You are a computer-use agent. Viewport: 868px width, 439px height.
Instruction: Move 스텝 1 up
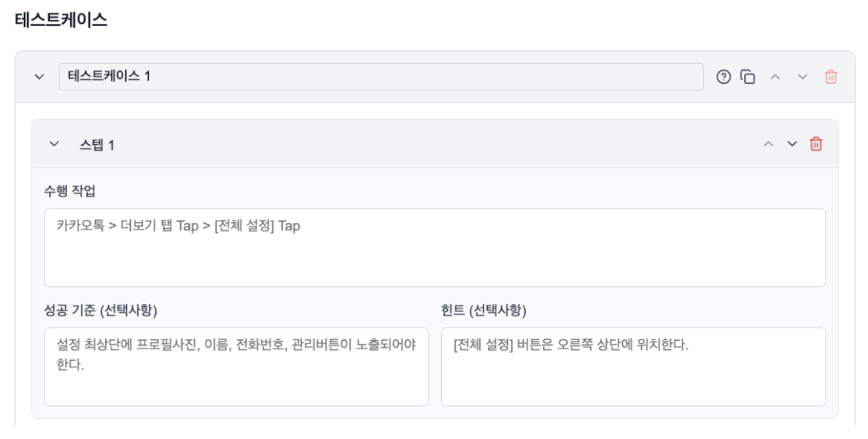[x=768, y=144]
